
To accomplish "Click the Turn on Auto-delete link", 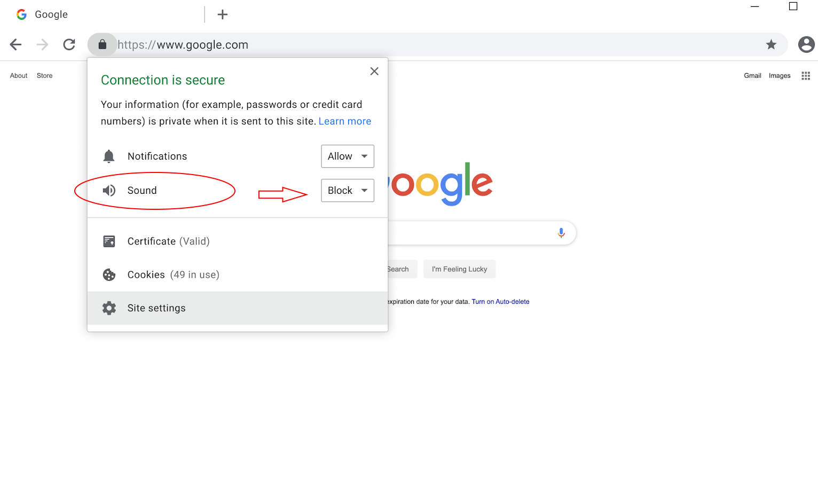I will pos(500,302).
